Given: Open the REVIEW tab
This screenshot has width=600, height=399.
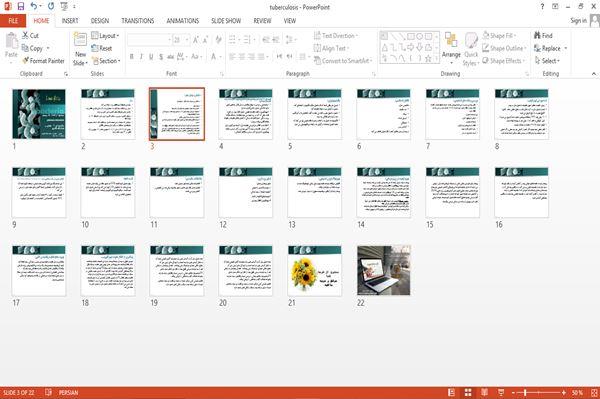Looking at the screenshot, I should click(x=262, y=21).
